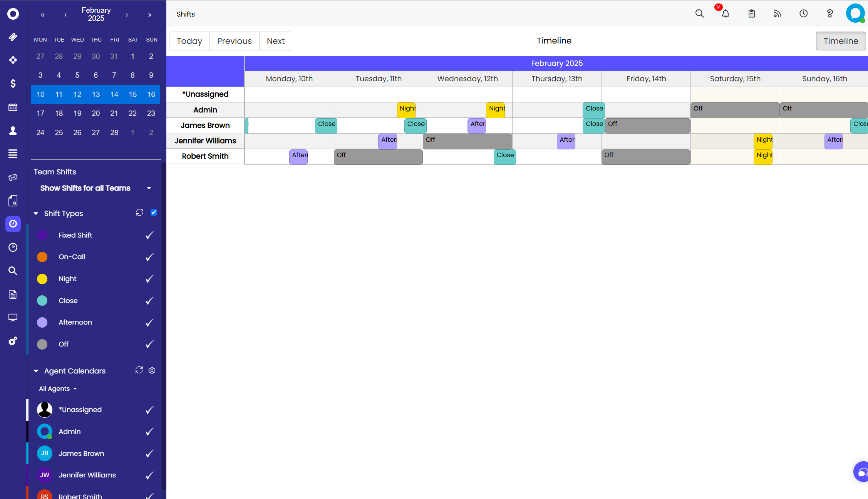Click the orange On-Call color swatch
This screenshot has height=499, width=868.
[42, 257]
